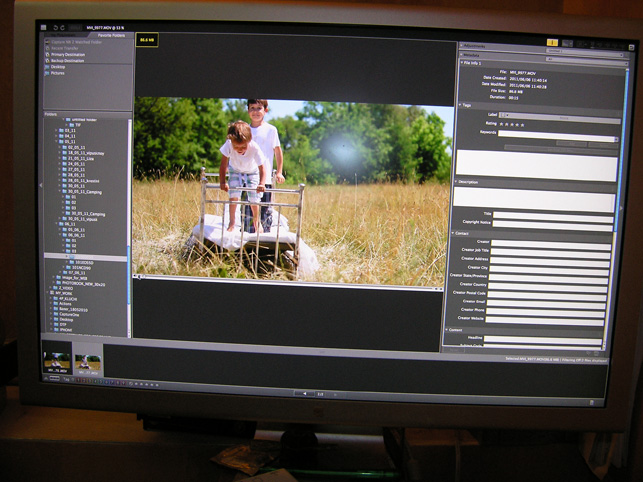Viewport: 643px width, 482px height.
Task: Collapse the Content section
Action: [x=447, y=329]
